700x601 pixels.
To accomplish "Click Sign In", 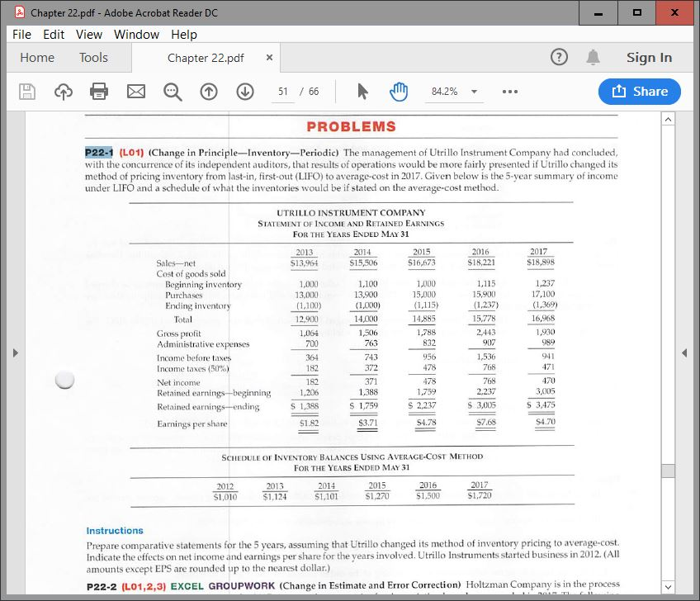I will 649,58.
